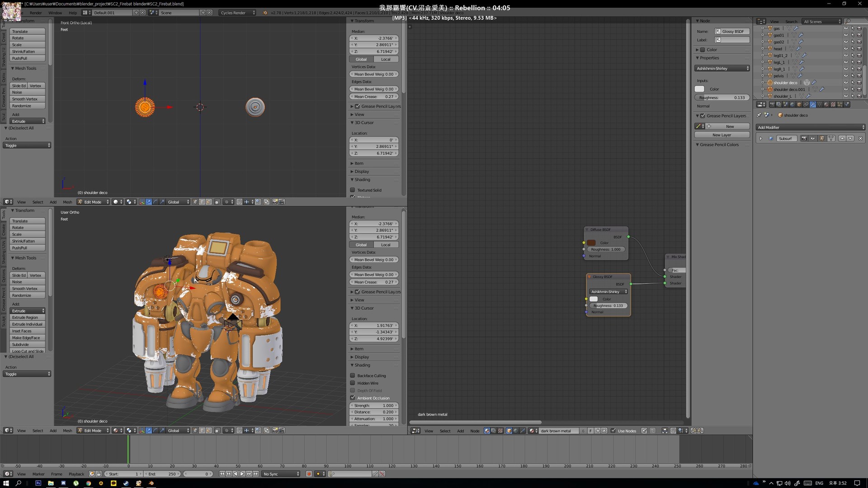Open the 3D manipulator rotate icon
This screenshot has width=868, height=488.
coord(156,430)
